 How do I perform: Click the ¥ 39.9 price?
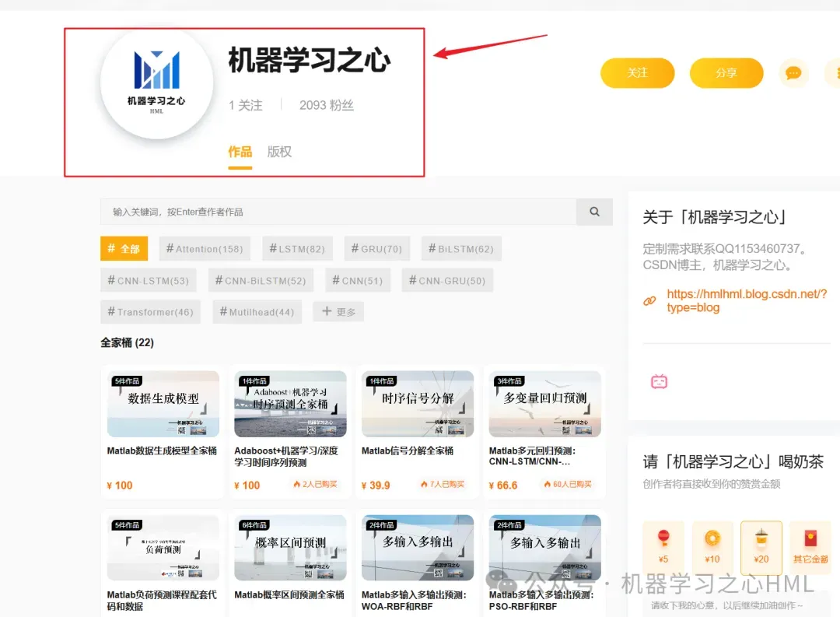(376, 486)
